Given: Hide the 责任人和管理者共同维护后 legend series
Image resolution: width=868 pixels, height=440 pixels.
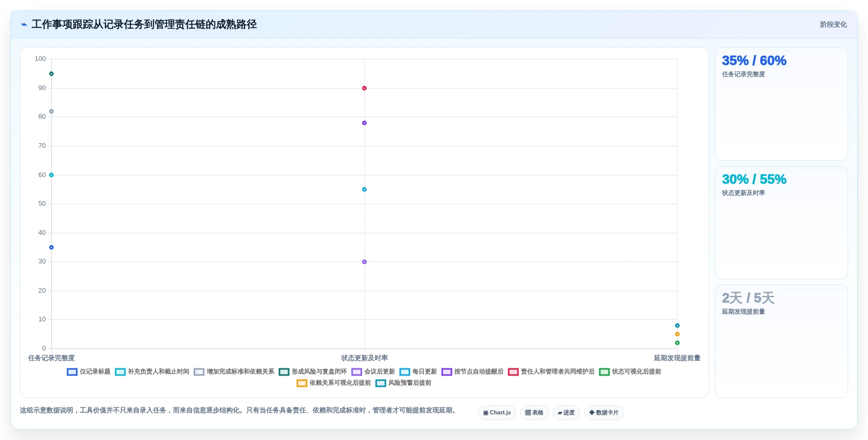Looking at the screenshot, I should tap(551, 372).
